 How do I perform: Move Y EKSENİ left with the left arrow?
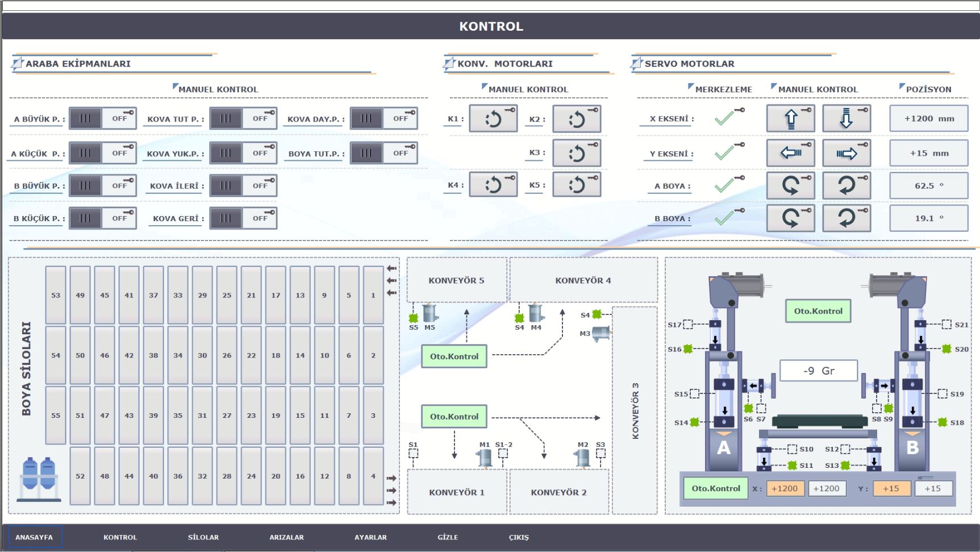[x=791, y=153]
